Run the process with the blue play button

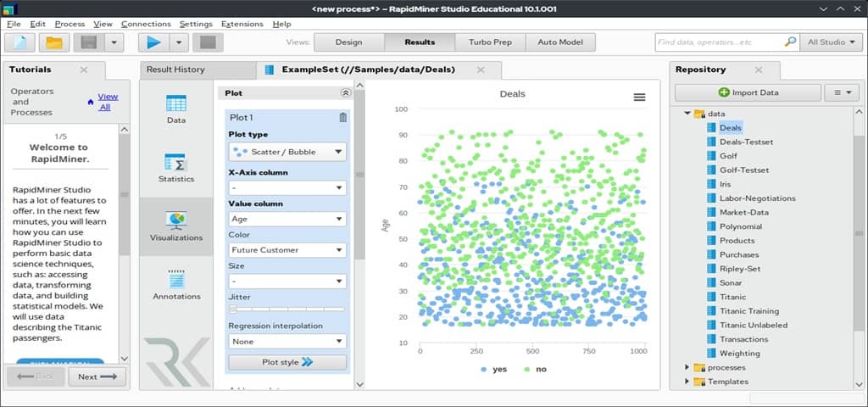[x=153, y=42]
